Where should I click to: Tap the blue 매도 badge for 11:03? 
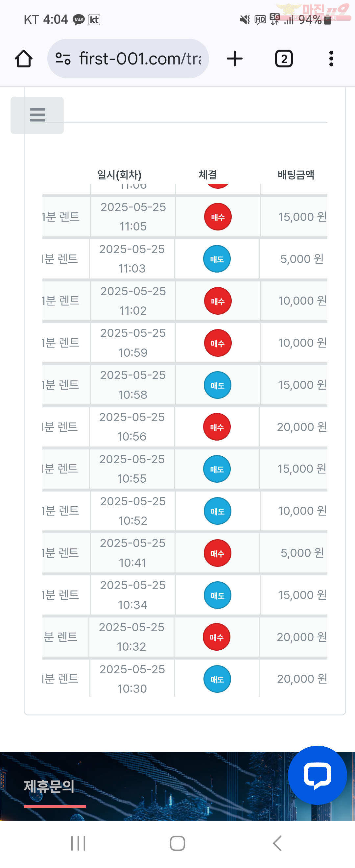[217, 259]
